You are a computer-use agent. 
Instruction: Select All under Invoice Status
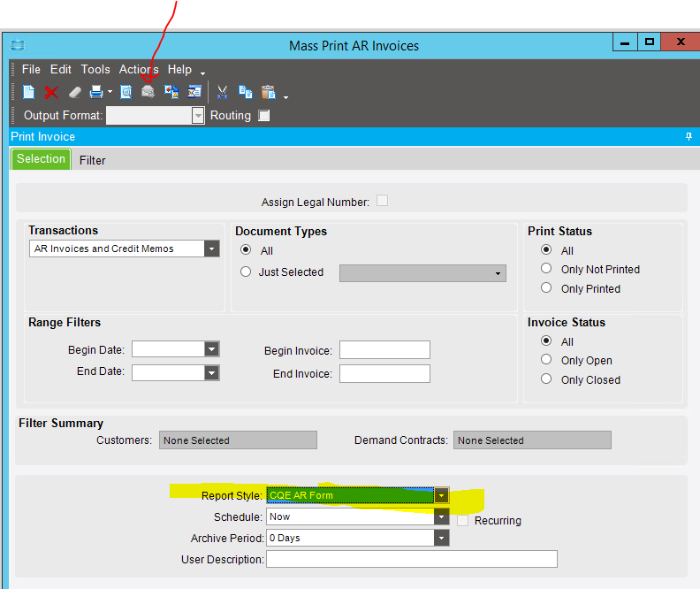click(546, 340)
